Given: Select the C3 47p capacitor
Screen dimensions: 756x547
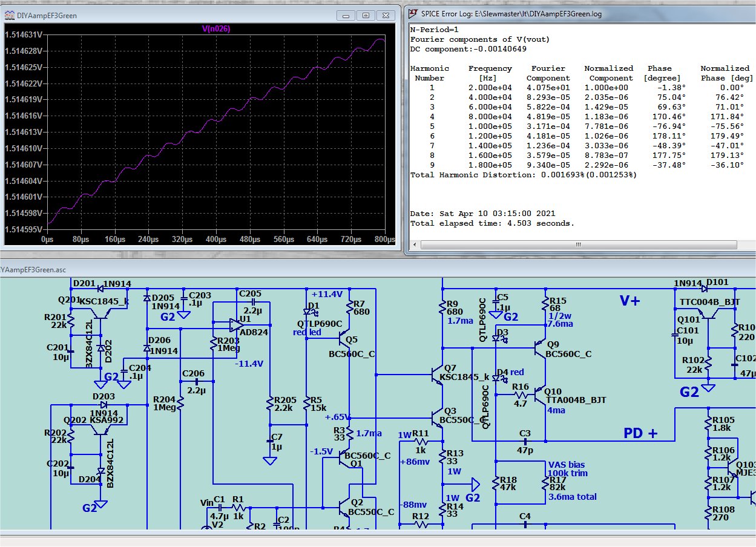Looking at the screenshot, I should coord(525,441).
